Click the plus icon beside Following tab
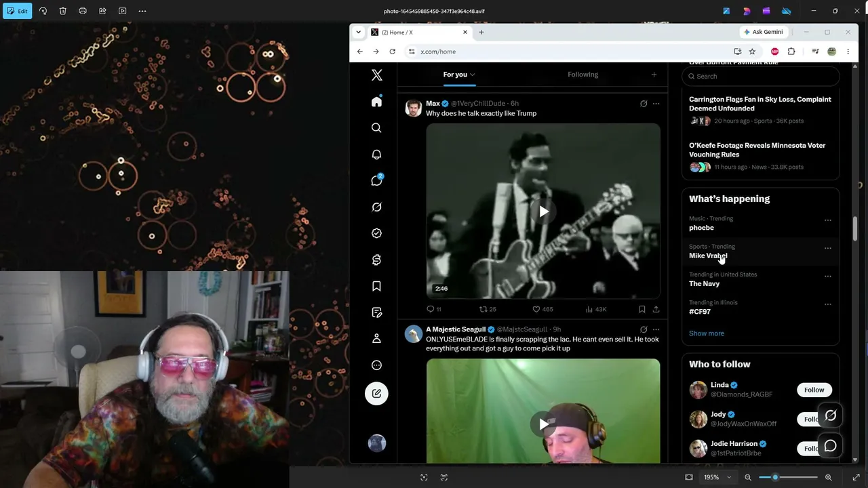Screen dimensions: 868x488 pyautogui.click(x=654, y=75)
